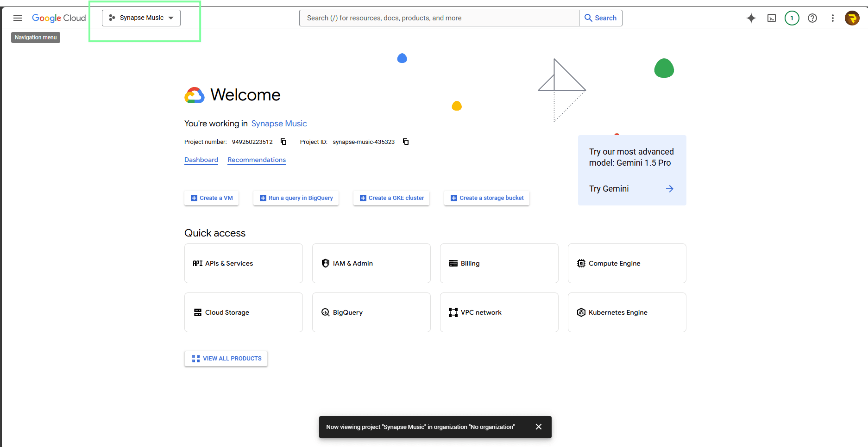Screen dimensions: 868x447
Task: Switch to the Recommendations tab
Action: coord(257,160)
